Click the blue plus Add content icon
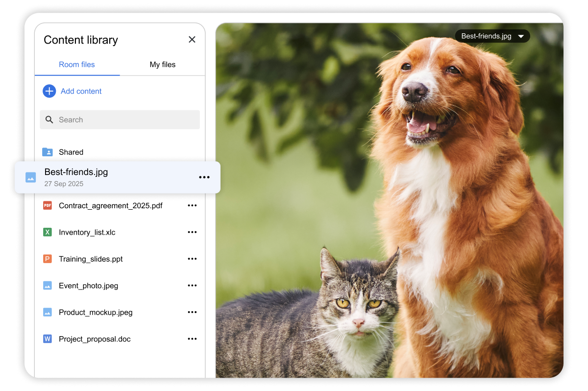588x391 pixels. tap(49, 91)
